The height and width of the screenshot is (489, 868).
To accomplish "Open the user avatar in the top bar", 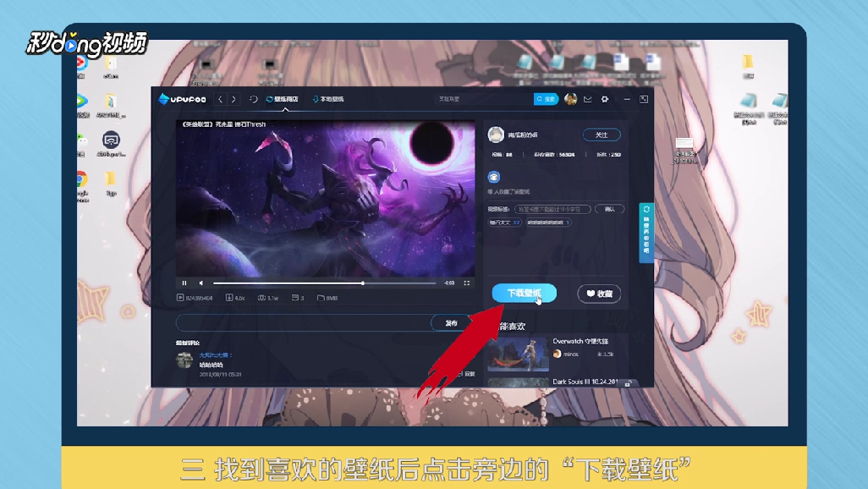I will [x=571, y=99].
